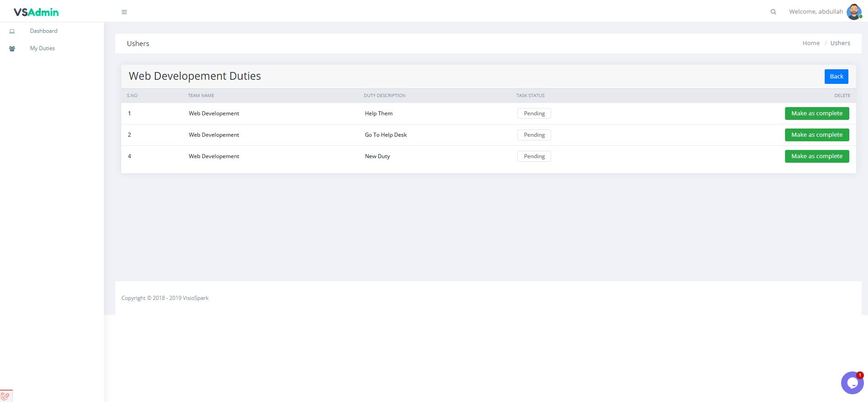The image size is (868, 402).
Task: Click the user avatar picture
Action: pos(853,12)
